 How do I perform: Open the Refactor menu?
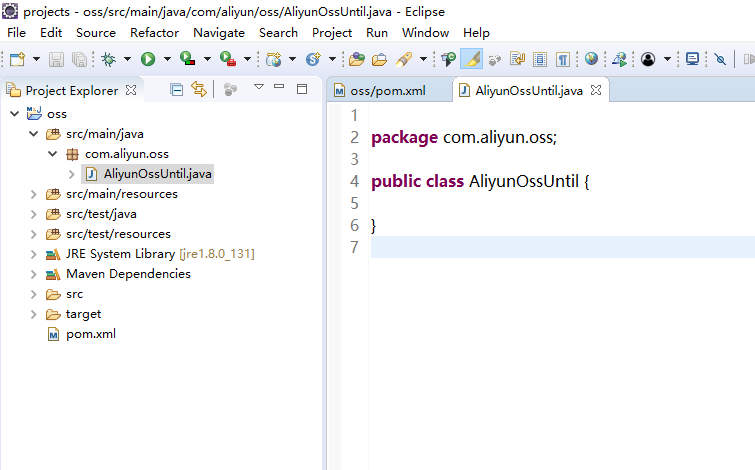pyautogui.click(x=155, y=33)
